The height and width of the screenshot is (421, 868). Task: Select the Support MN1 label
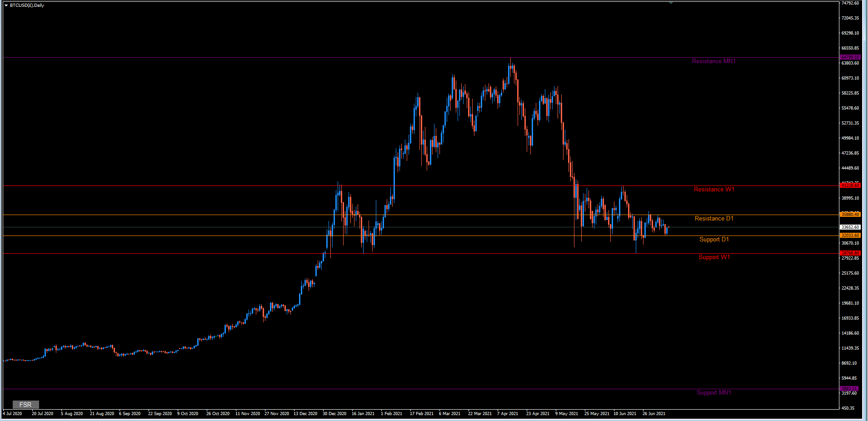(714, 393)
